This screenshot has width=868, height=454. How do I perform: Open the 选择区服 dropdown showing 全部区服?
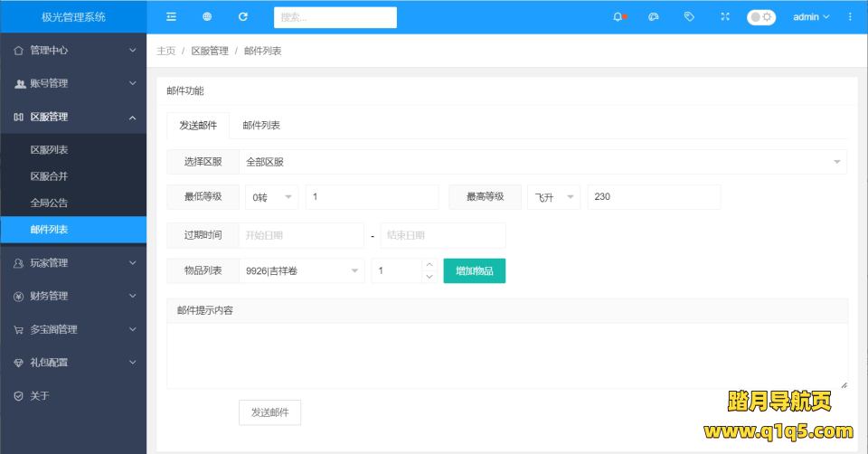tap(542, 162)
